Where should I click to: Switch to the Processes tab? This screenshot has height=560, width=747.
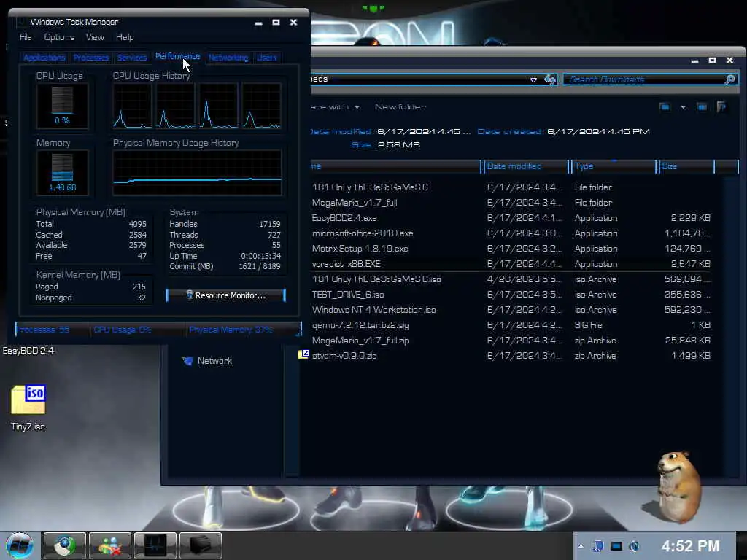pyautogui.click(x=91, y=58)
